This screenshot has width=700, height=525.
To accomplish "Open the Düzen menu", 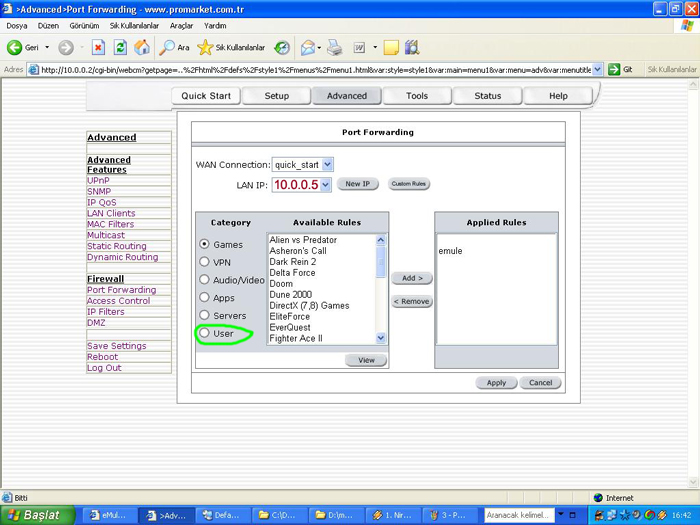I will [48, 26].
